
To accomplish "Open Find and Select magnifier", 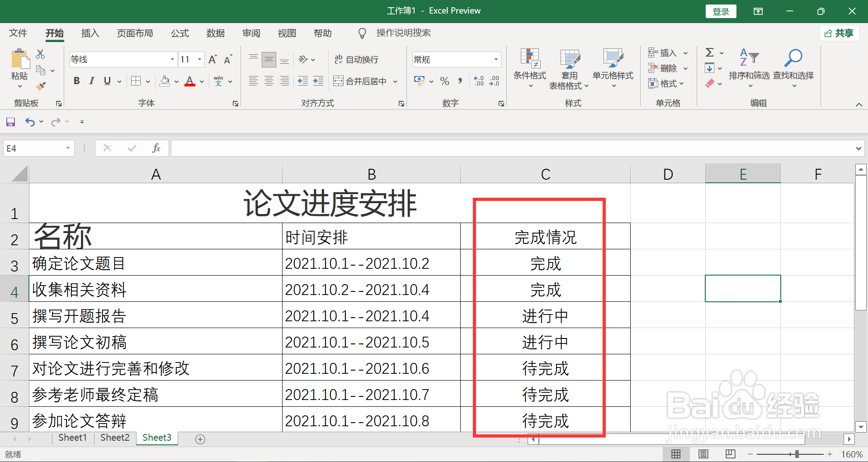I will [x=793, y=67].
